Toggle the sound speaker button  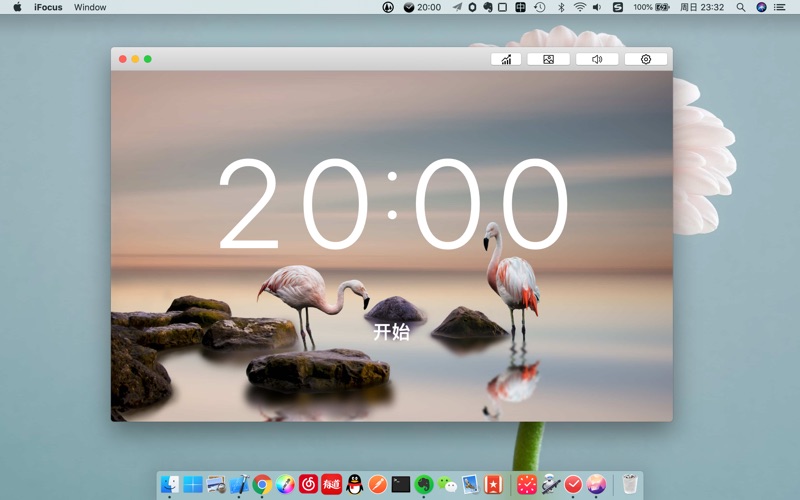point(597,59)
